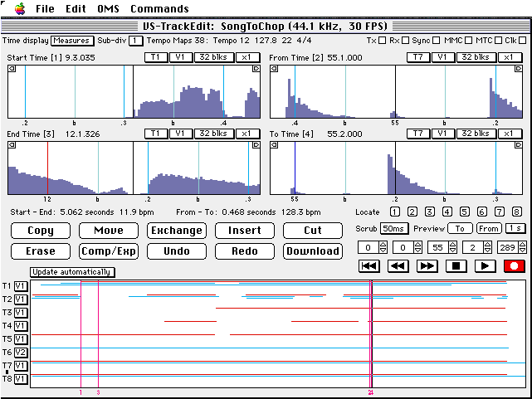Image resolution: width=532 pixels, height=399 pixels.
Task: Click the Move button
Action: [109, 231]
